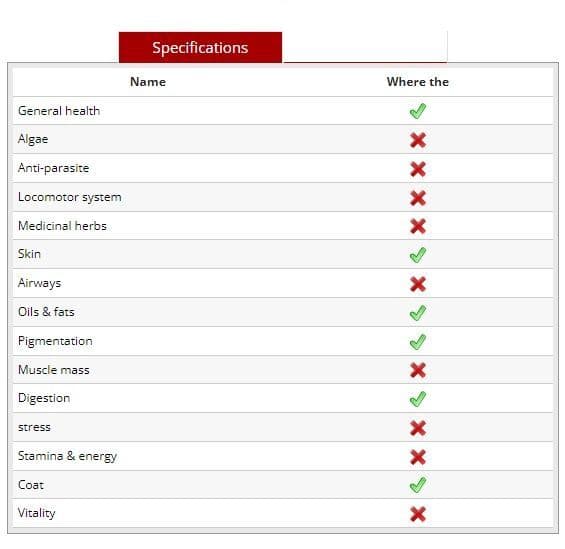565x549 pixels.
Task: Click the red cross in stress row
Action: (x=418, y=428)
